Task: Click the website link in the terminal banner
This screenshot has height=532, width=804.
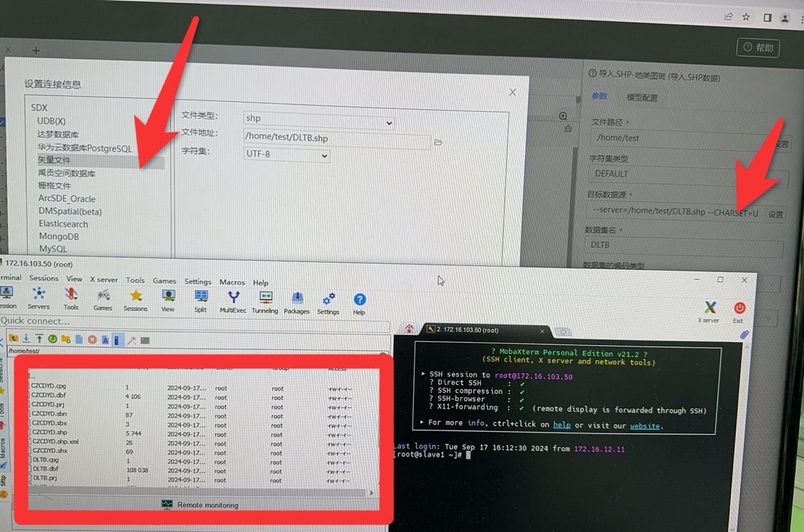Action: tap(645, 426)
